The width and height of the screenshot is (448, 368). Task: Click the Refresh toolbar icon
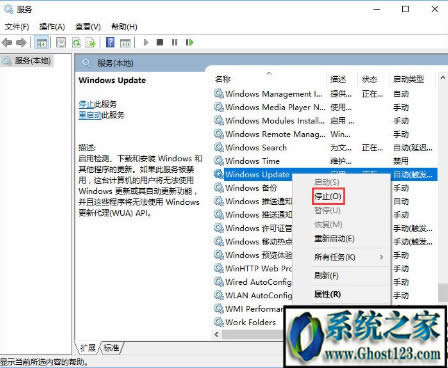[x=76, y=42]
